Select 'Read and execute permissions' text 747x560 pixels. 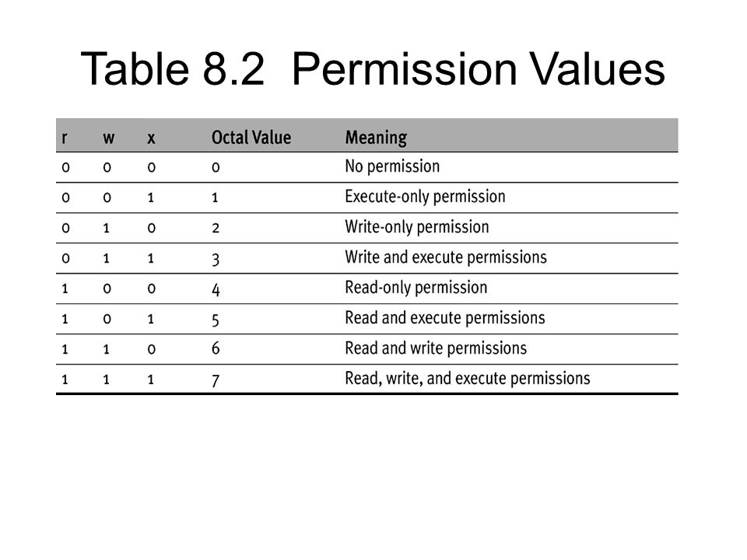tap(445, 318)
